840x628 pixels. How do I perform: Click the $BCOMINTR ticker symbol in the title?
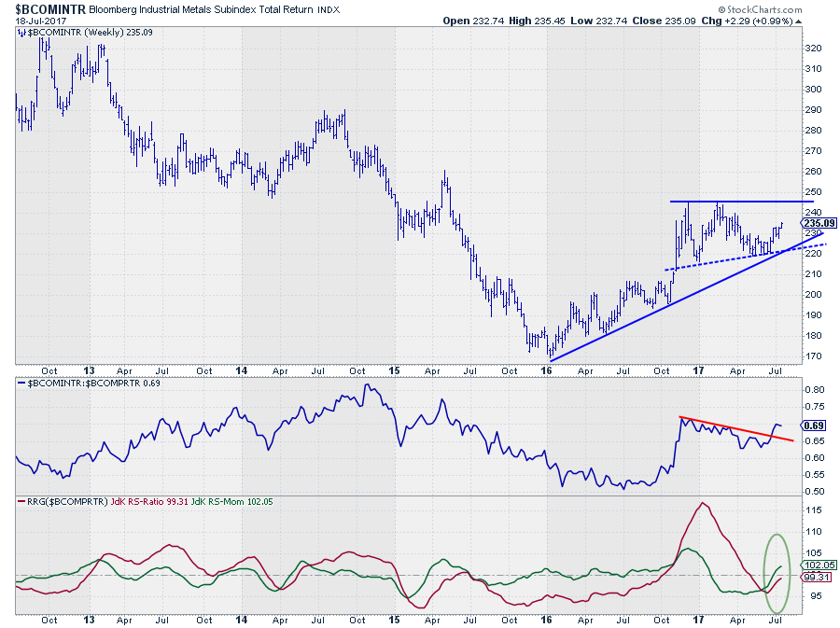(50, 9)
